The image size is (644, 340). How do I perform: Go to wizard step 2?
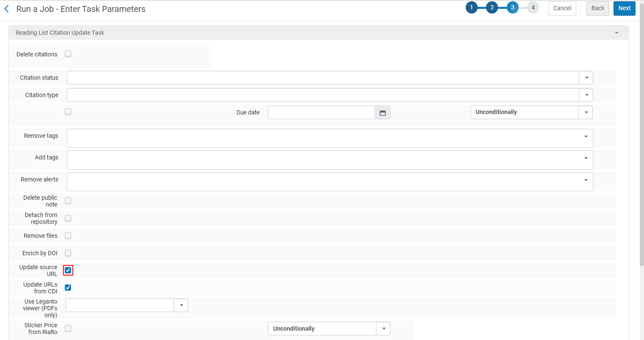[492, 8]
